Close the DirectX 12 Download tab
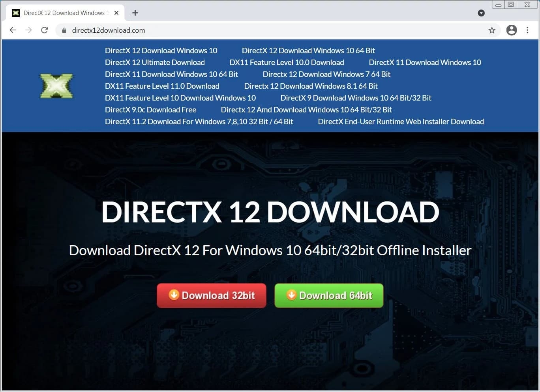 [x=116, y=13]
